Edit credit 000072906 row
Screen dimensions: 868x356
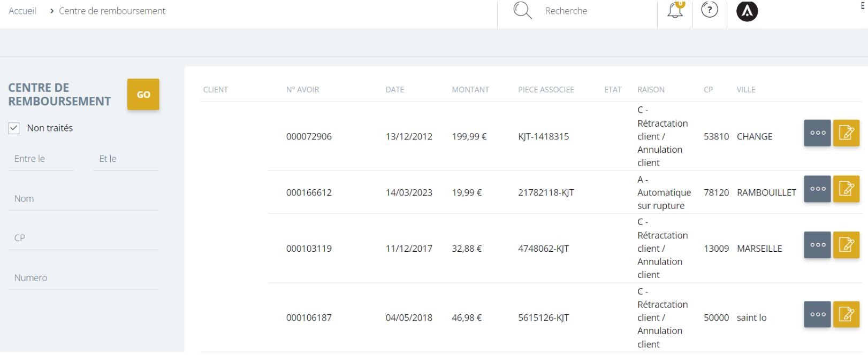846,133
